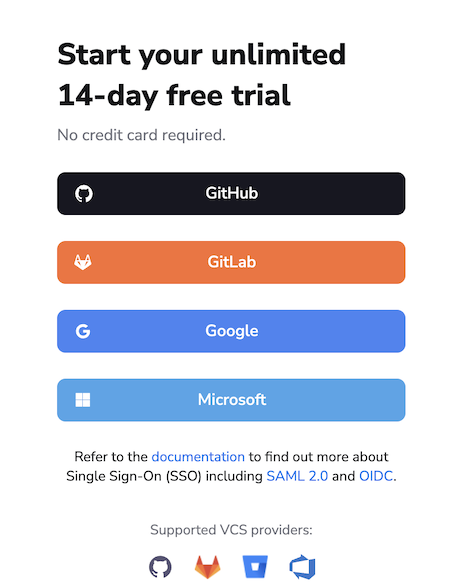Sign up with the GitHub text label
The width and height of the screenshot is (454, 584).
coord(231,193)
